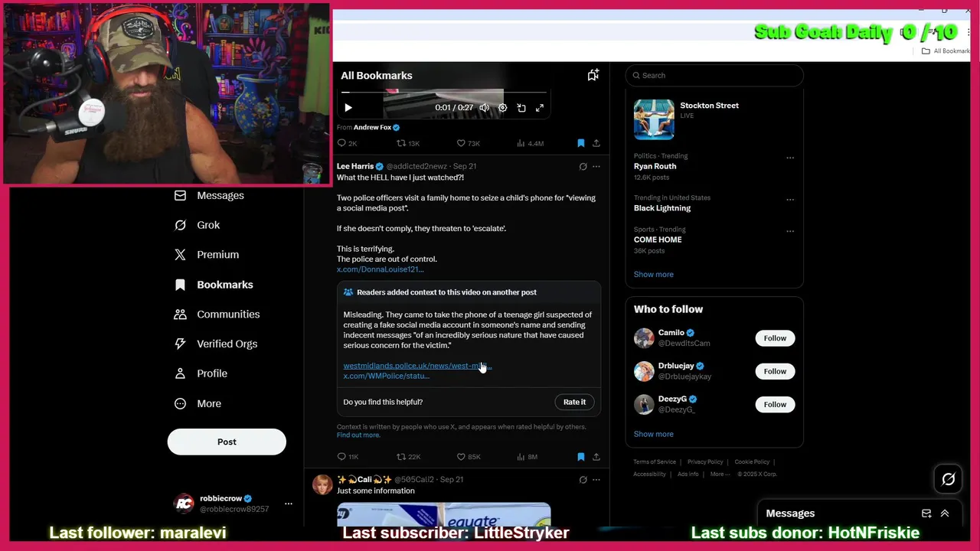Image resolution: width=980 pixels, height=551 pixels.
Task: Expand the More sidebar menu
Action: [198, 403]
